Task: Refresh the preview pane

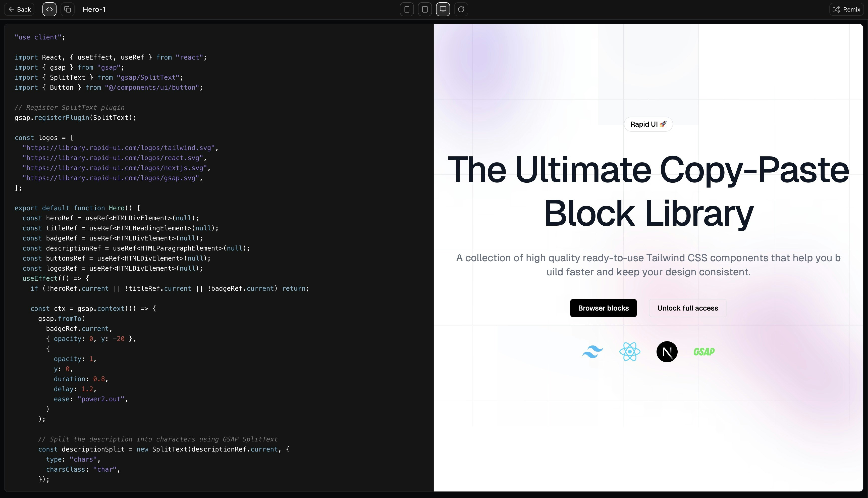Action: 461,9
